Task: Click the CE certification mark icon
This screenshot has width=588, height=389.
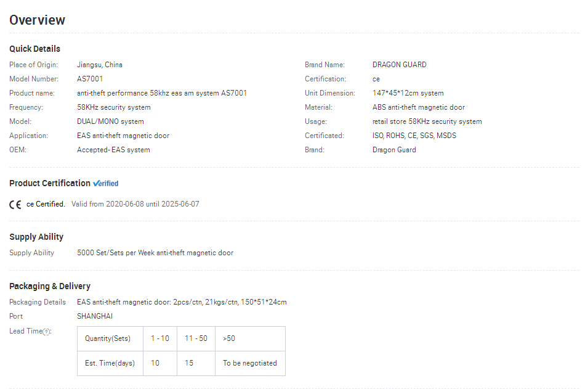Action: (x=15, y=205)
